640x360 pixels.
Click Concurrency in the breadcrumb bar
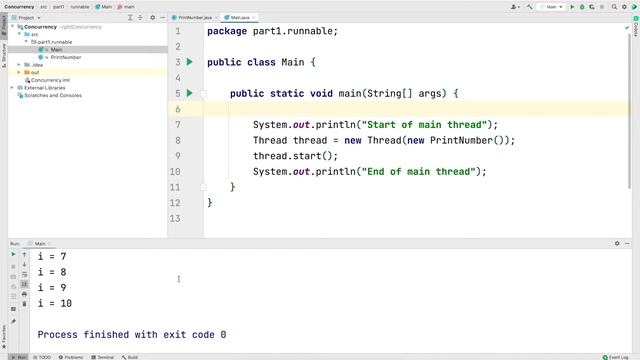[x=19, y=7]
